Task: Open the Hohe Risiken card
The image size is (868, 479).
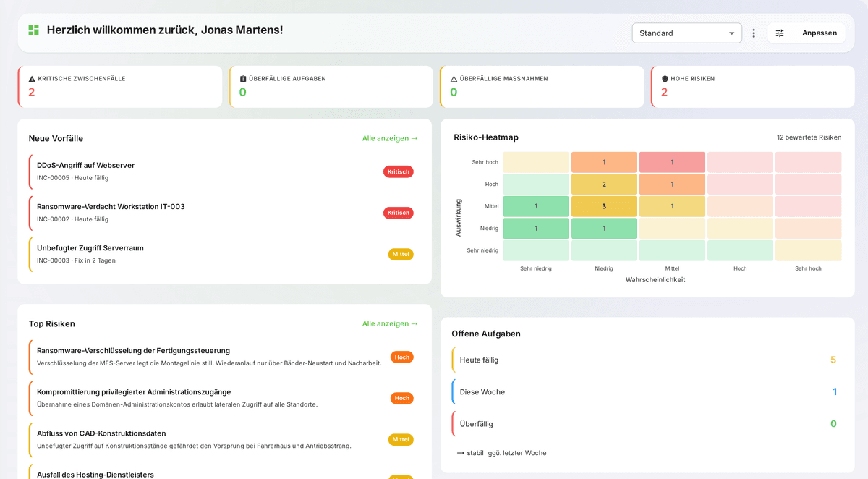Action: (753, 87)
